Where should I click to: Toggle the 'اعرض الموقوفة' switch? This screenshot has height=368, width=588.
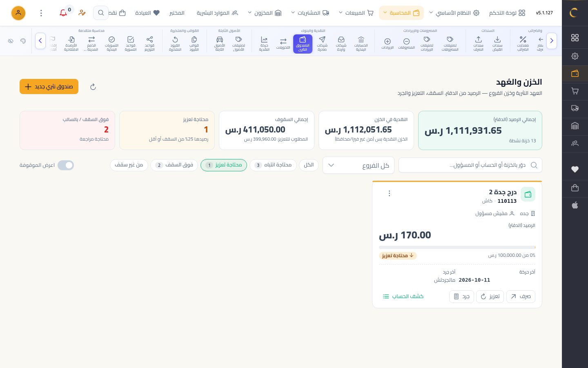66,165
